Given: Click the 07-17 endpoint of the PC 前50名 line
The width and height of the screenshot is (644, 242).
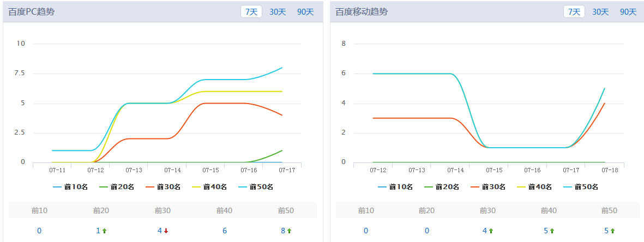Looking at the screenshot, I should coord(282,68).
